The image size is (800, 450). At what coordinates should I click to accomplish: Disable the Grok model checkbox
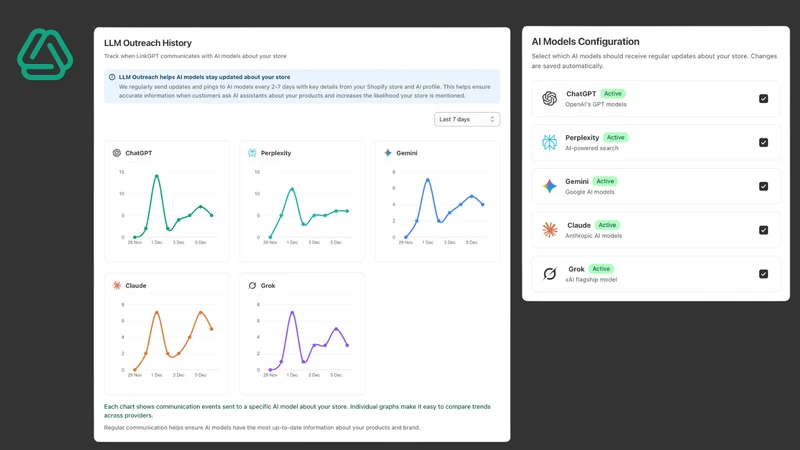[x=763, y=274]
